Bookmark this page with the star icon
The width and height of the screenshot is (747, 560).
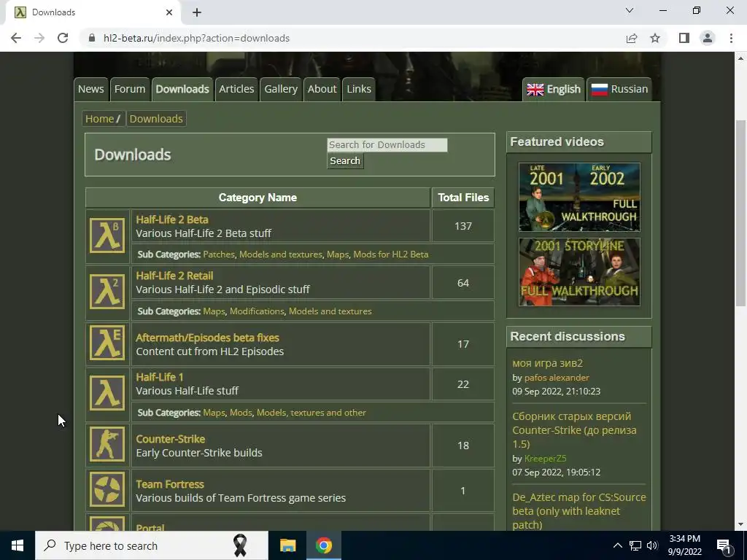point(655,38)
